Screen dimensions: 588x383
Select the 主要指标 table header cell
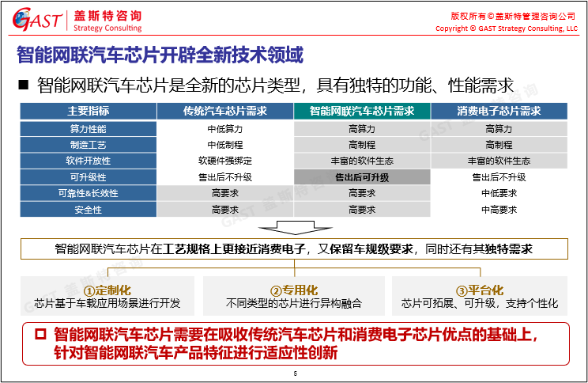pos(88,112)
